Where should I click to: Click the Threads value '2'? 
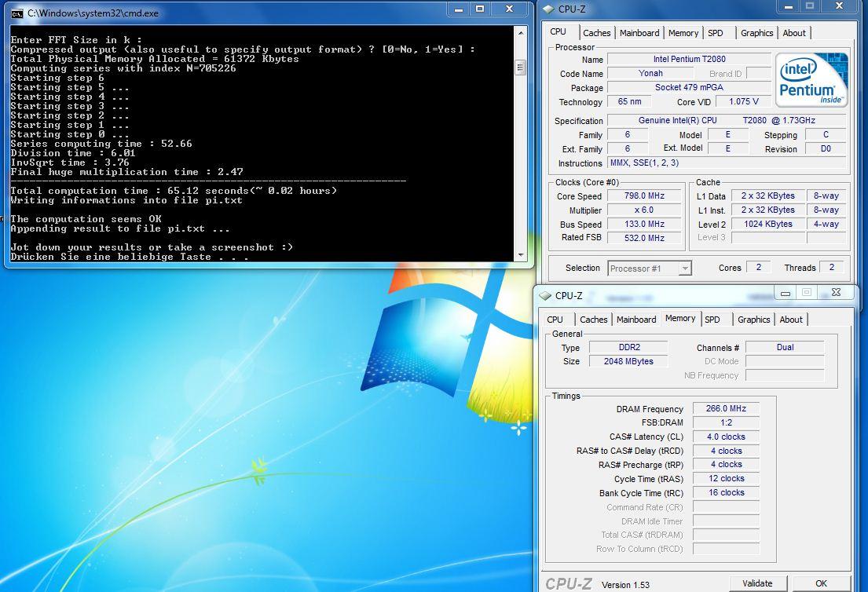click(831, 267)
